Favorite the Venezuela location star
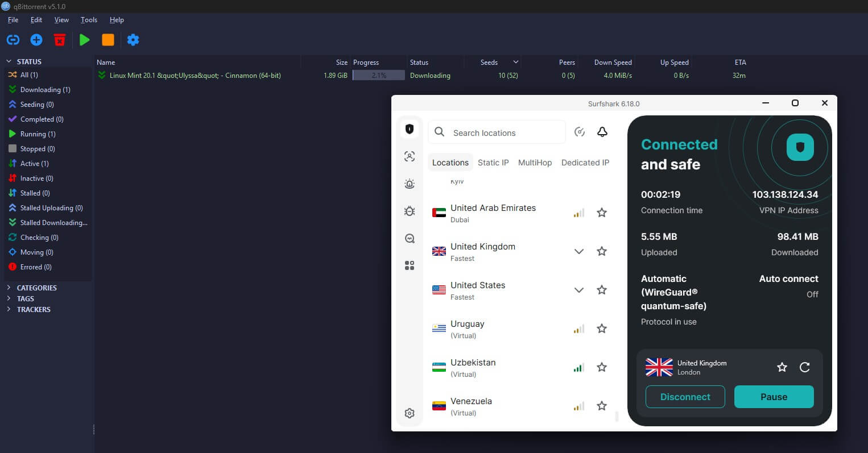The image size is (868, 453). [x=602, y=406]
